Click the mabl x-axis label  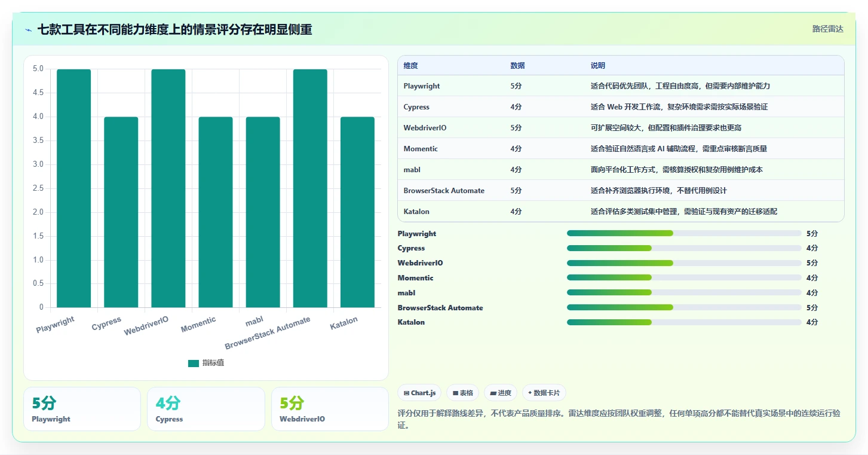coord(254,321)
